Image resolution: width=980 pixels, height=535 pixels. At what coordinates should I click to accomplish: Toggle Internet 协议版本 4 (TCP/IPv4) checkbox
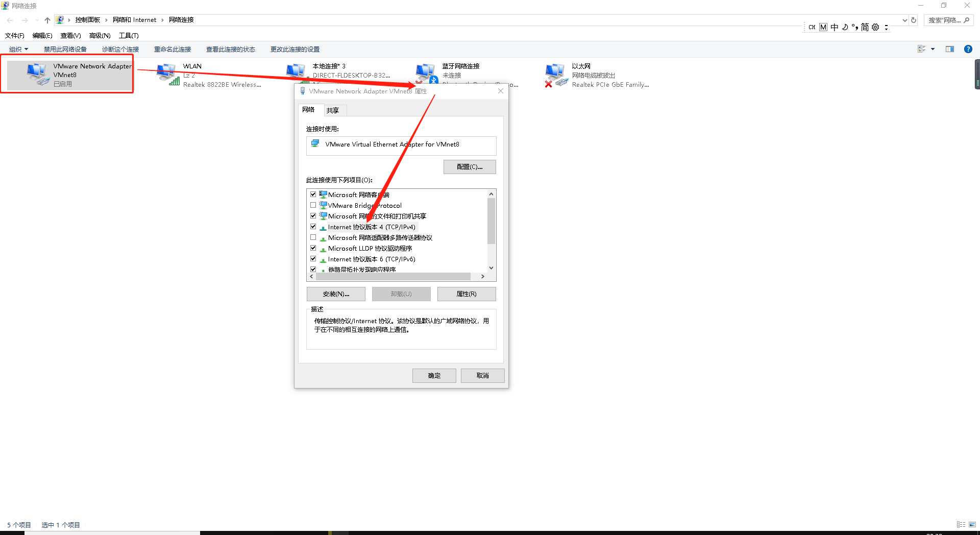tap(313, 227)
